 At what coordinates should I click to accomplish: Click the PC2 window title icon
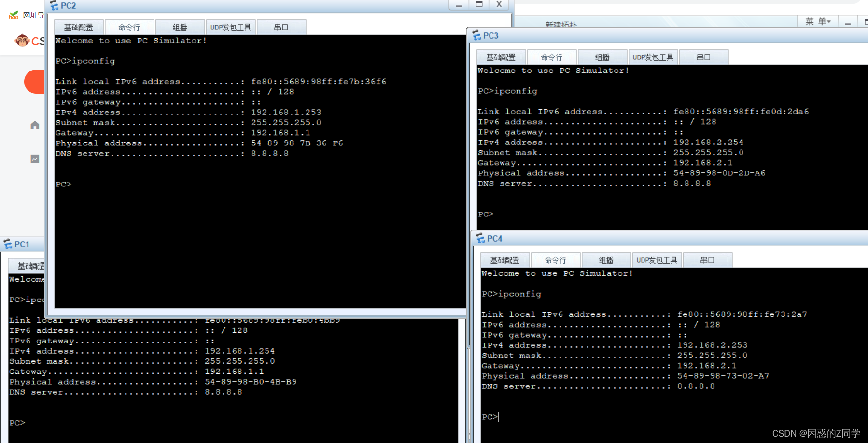click(x=54, y=6)
